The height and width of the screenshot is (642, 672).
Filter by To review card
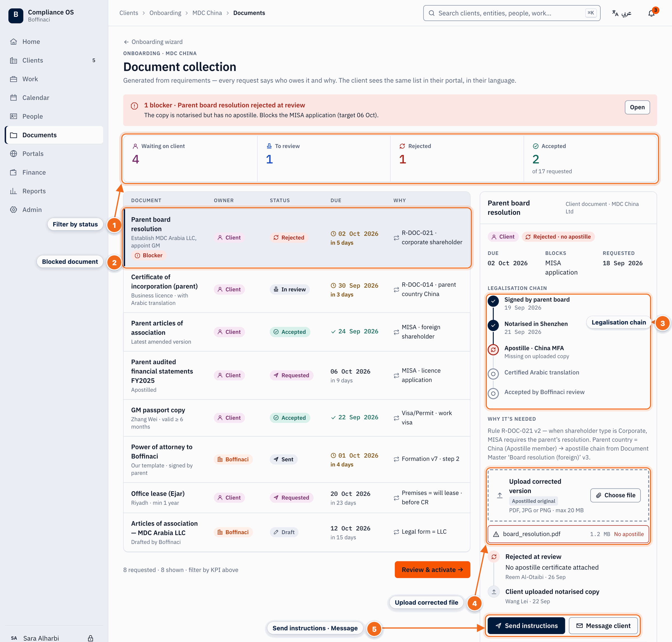(x=324, y=159)
